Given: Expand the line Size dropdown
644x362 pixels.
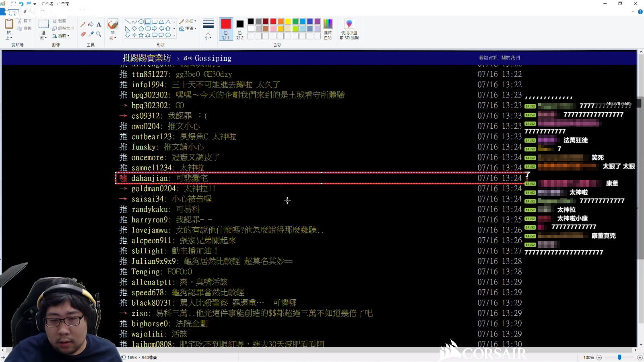Looking at the screenshot, I should [208, 28].
